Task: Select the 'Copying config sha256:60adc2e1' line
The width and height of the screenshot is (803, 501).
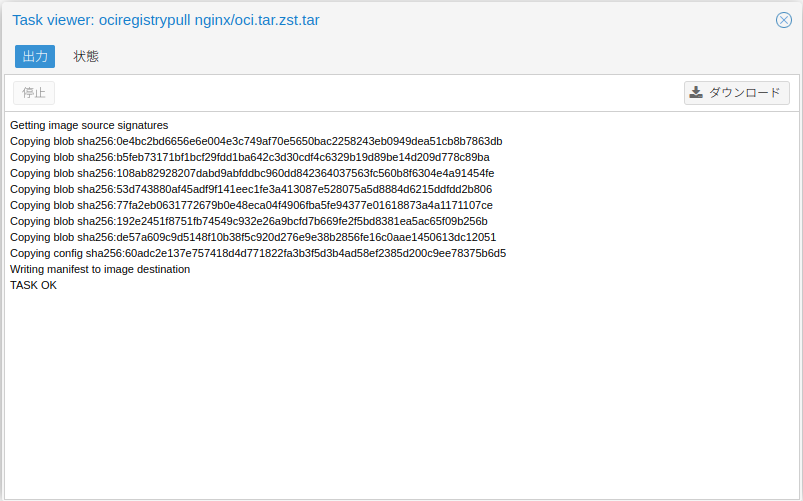Action: coord(258,254)
